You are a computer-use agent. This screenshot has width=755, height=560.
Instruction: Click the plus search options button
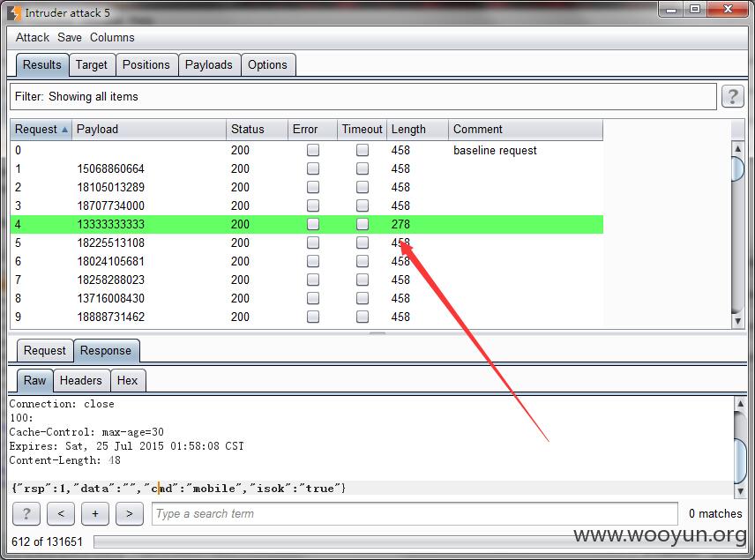pos(95,514)
